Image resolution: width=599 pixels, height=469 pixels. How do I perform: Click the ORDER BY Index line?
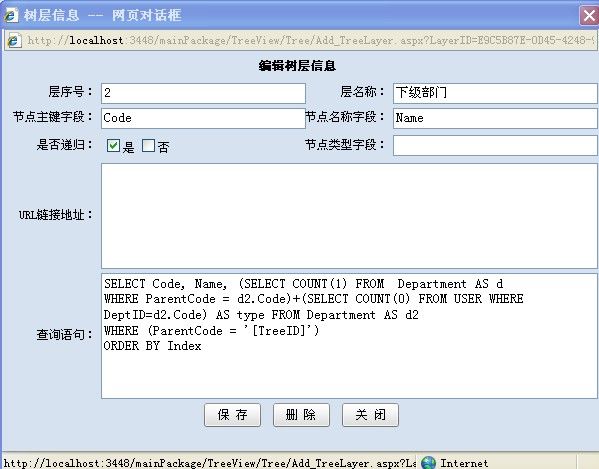tap(152, 346)
